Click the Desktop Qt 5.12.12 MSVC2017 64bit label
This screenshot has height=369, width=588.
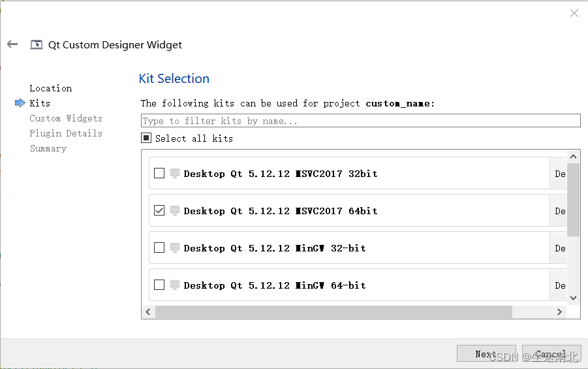click(281, 210)
